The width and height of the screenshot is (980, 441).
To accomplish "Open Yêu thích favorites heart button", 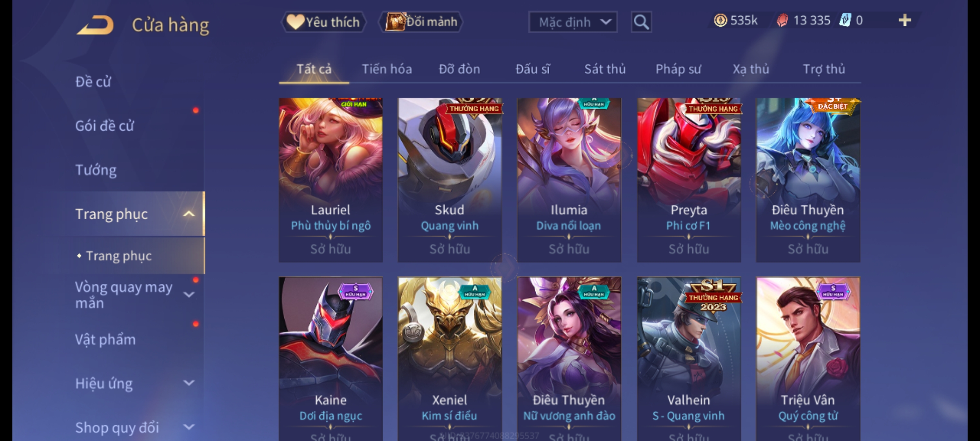I will (323, 22).
